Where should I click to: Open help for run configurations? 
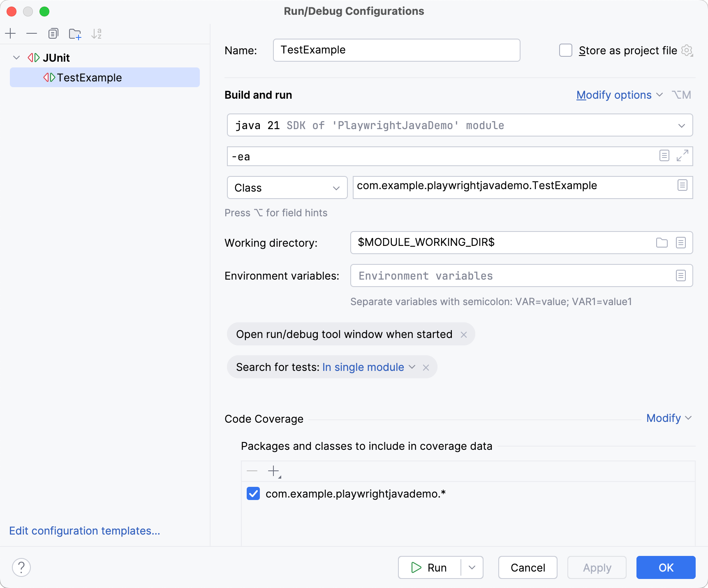pyautogui.click(x=22, y=567)
